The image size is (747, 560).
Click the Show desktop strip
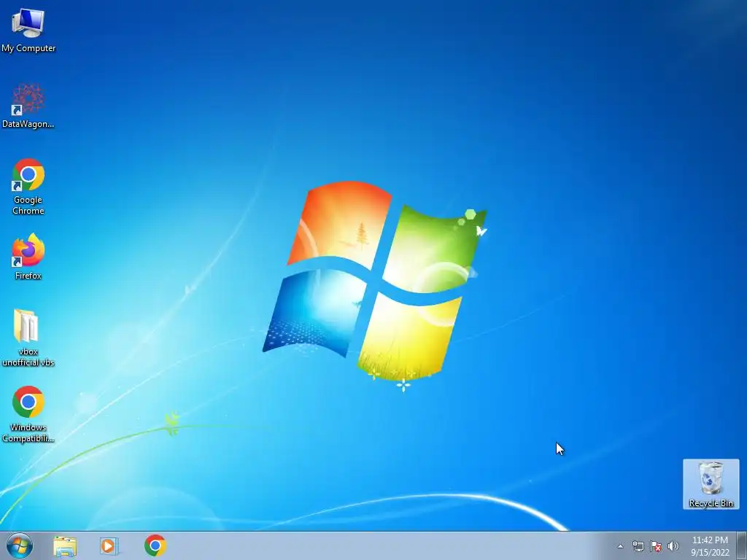tap(742, 545)
